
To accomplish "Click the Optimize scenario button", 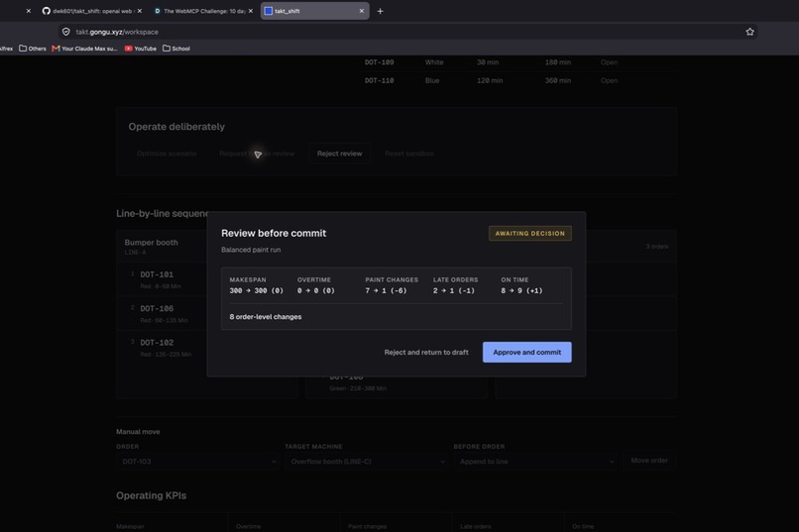I will (167, 154).
